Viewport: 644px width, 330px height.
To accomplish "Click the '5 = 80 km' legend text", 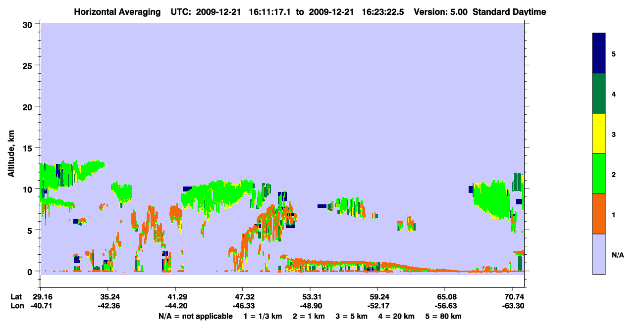I will click(x=444, y=316).
